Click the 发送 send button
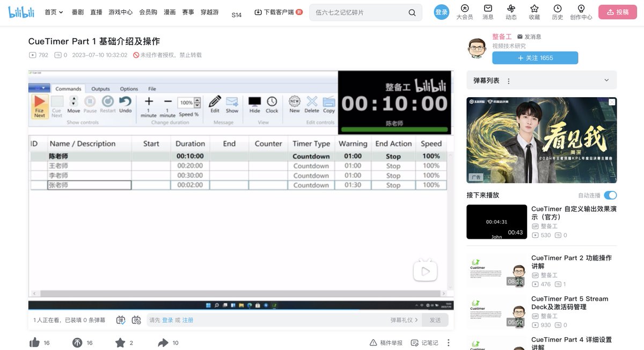Image resolution: width=644 pixels, height=350 pixels. (435, 320)
